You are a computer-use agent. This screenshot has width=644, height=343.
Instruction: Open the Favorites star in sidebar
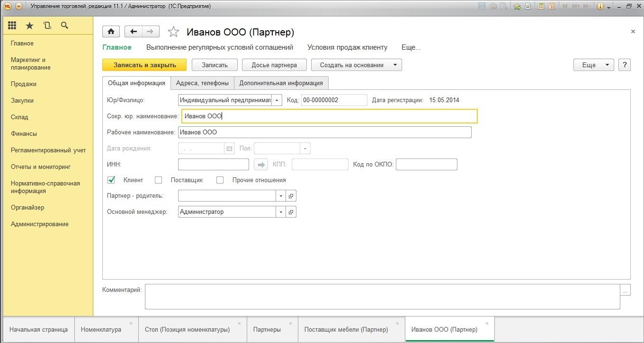click(x=29, y=26)
